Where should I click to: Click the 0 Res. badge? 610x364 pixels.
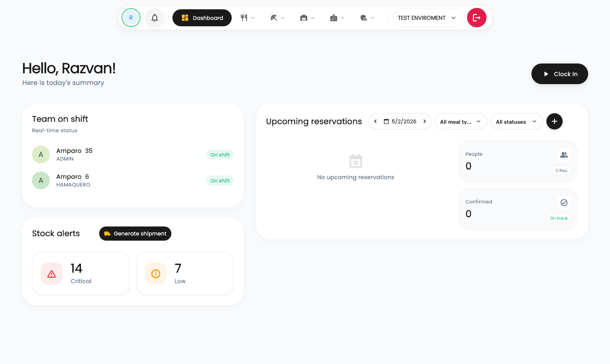[561, 170]
